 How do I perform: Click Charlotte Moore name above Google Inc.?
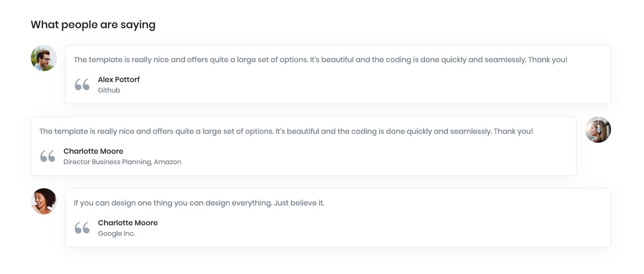coord(128,223)
